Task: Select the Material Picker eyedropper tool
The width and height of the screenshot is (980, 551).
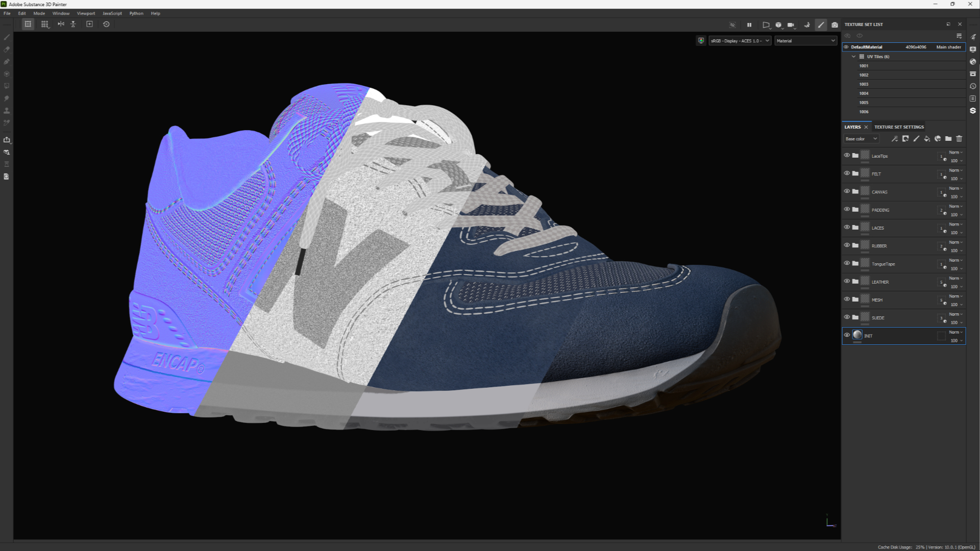Action: tap(7, 123)
